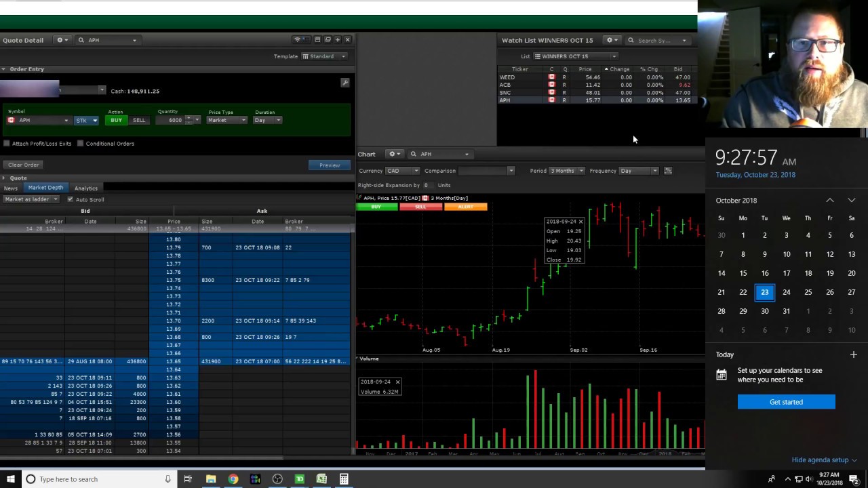Sort watch list by Price column
Viewport: 868px width, 488px height.
click(585, 69)
